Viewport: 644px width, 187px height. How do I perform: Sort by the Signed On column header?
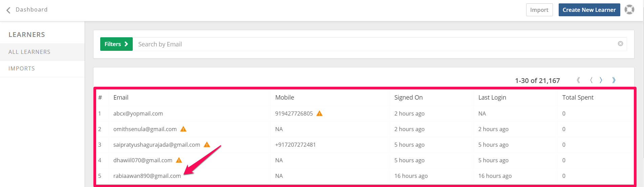(408, 98)
